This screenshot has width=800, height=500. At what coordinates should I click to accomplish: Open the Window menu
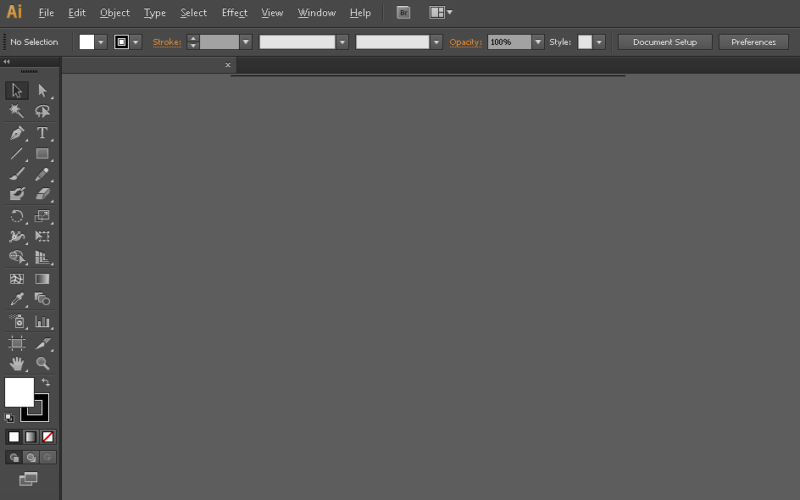coord(317,13)
